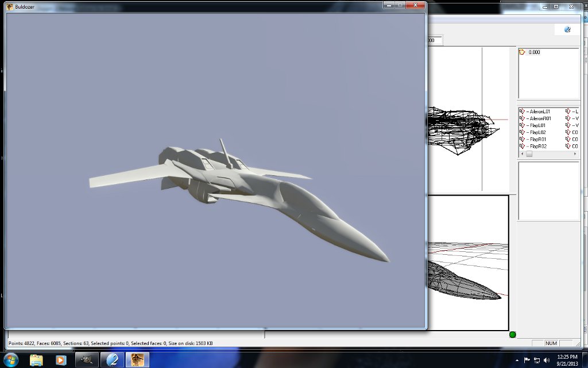Click the FlapL01 selection icon

click(522, 125)
